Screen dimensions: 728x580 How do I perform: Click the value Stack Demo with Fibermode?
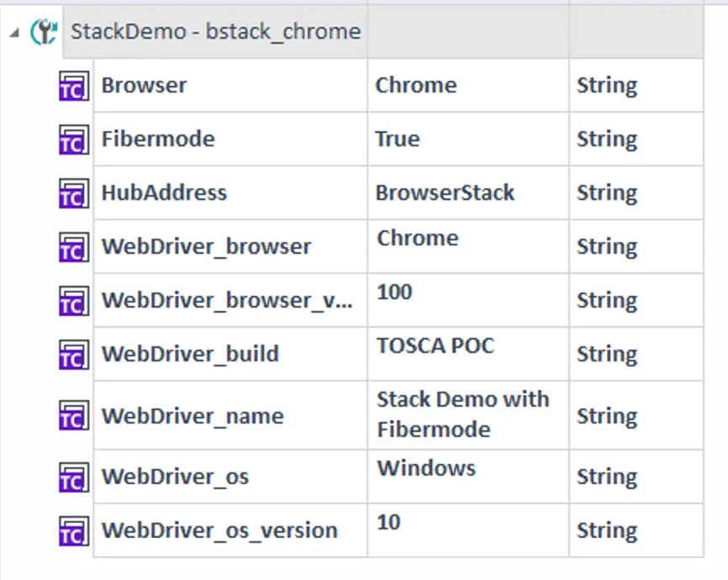(462, 414)
